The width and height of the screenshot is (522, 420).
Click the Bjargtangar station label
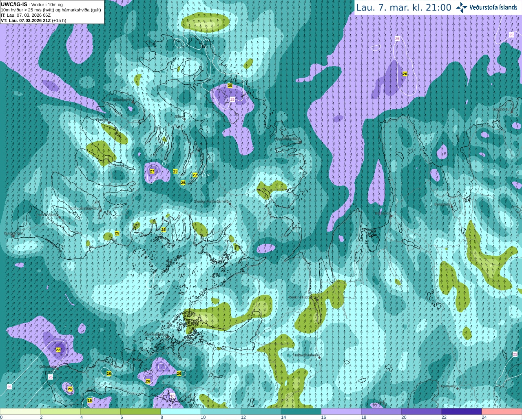pyautogui.click(x=13, y=233)
